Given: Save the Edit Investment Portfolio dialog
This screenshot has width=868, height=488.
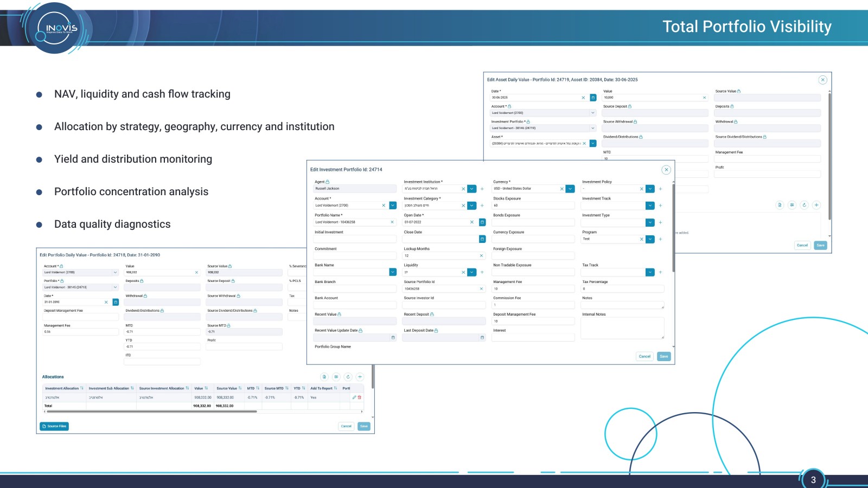Looking at the screenshot, I should point(664,356).
